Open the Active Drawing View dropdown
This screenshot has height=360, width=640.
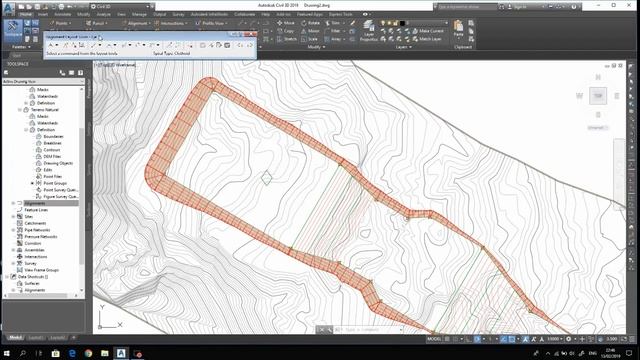(43, 82)
